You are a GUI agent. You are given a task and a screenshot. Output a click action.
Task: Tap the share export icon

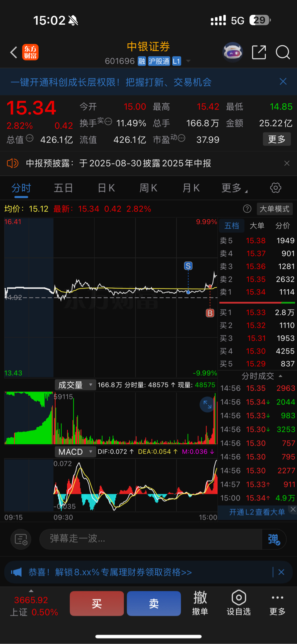259,52
